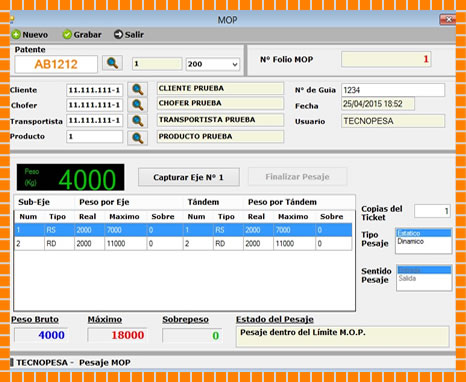Click Capturar Eje N° 1 button

click(189, 177)
